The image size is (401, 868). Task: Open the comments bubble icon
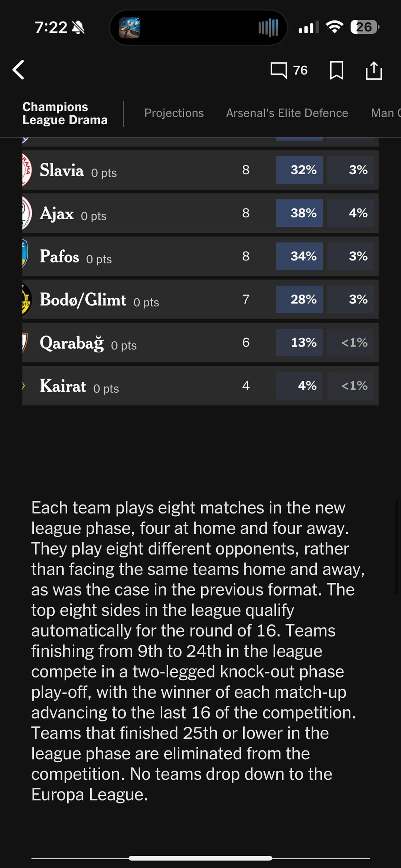[278, 70]
